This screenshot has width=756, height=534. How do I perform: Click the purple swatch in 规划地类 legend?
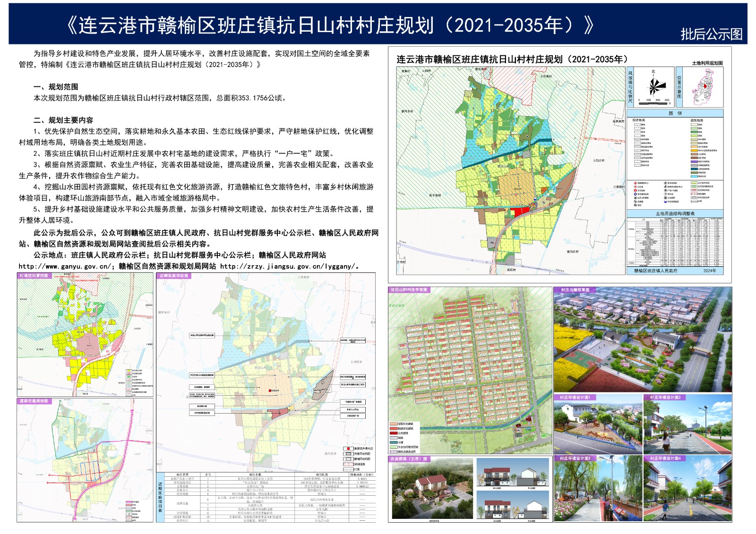point(694,161)
